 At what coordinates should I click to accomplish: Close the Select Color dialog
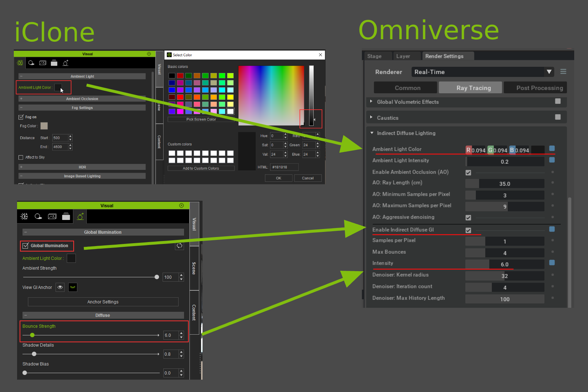point(320,55)
